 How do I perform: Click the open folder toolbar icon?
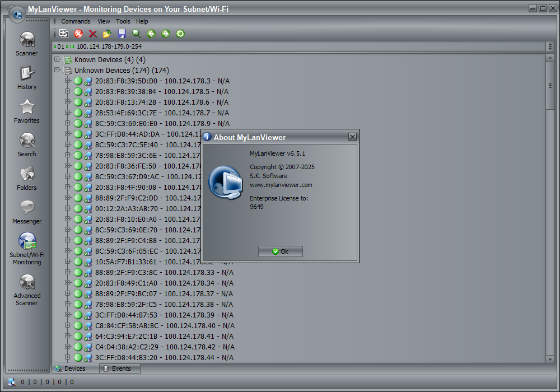coord(107,34)
